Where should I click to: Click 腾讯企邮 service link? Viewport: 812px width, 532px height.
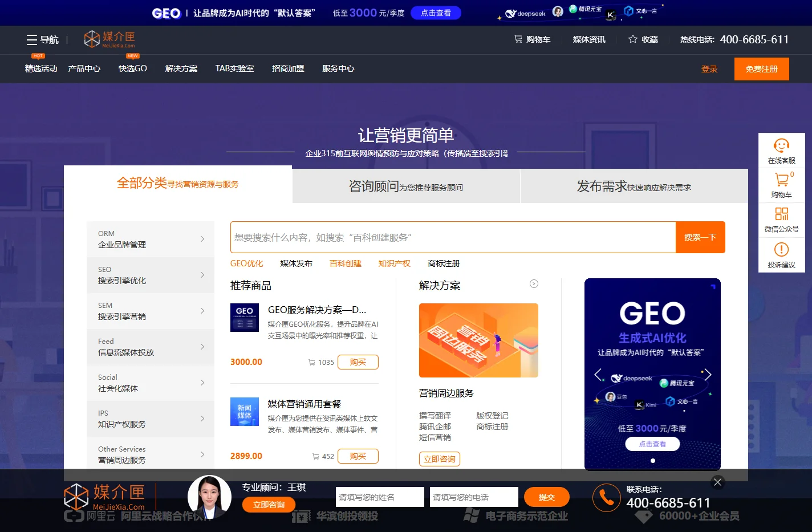tap(435, 427)
